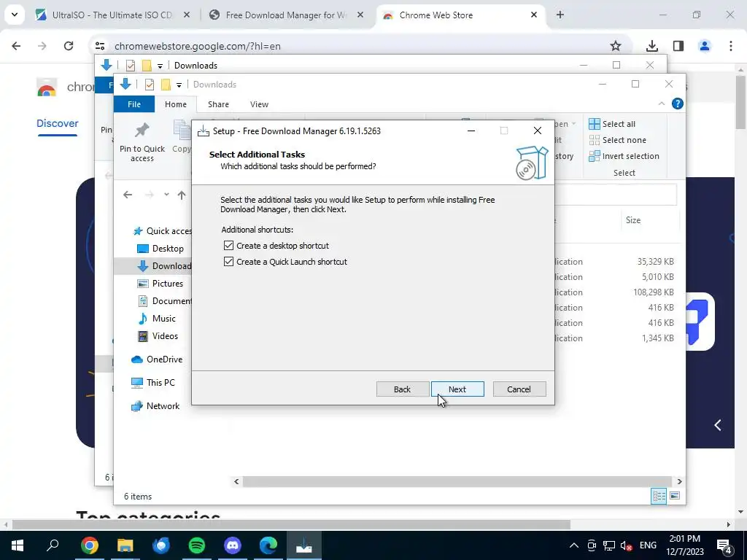Open Chrome downloads icon
This screenshot has height=560, width=747.
tap(652, 46)
